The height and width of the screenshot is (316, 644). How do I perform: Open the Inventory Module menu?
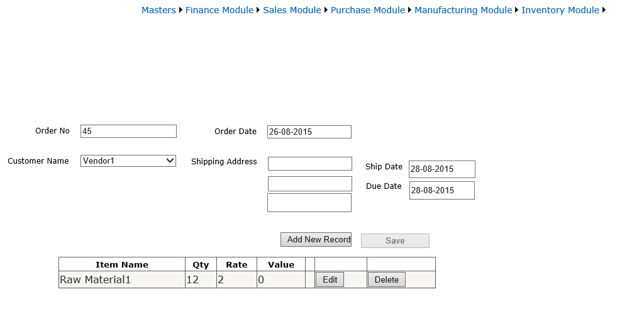click(x=560, y=10)
